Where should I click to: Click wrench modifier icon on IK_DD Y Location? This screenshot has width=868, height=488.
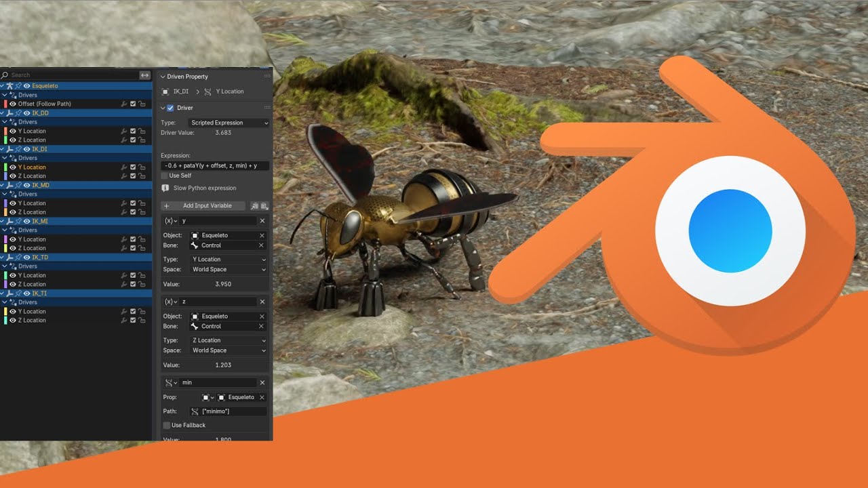pos(124,131)
